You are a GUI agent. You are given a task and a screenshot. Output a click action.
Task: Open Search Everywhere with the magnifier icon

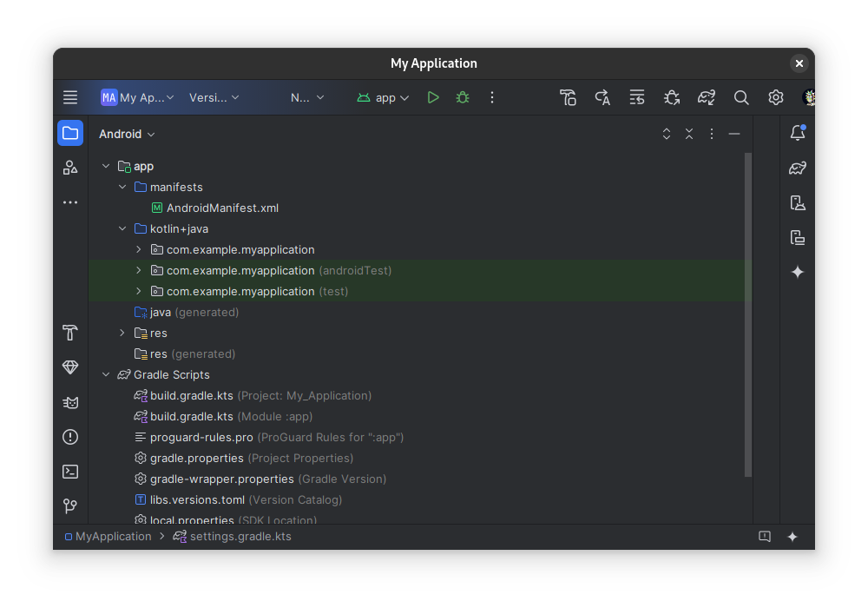tap(741, 97)
